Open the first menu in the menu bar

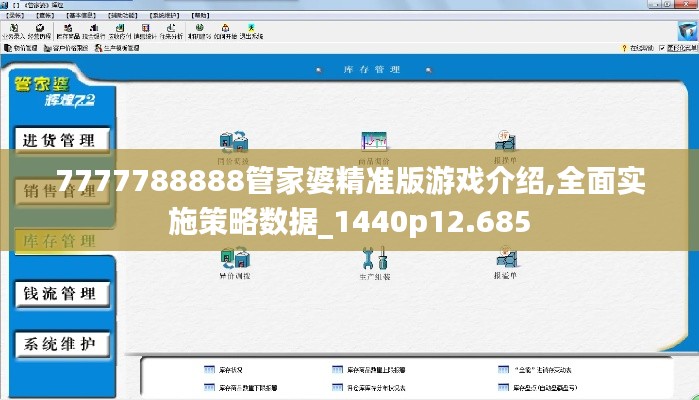(15, 15)
